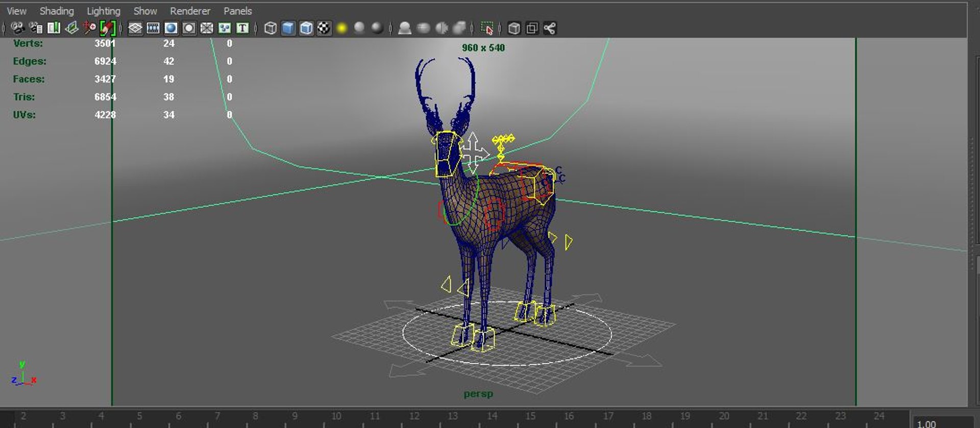
Task: Open the Lighting menu
Action: pyautogui.click(x=104, y=11)
